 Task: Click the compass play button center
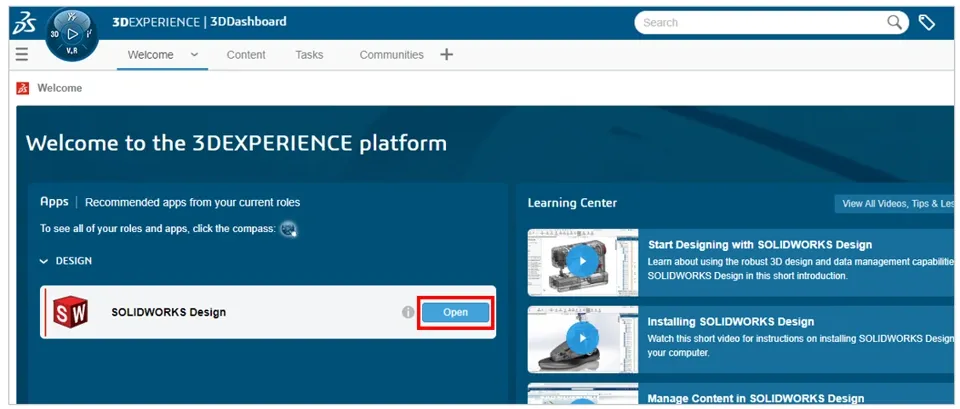pyautogui.click(x=72, y=34)
